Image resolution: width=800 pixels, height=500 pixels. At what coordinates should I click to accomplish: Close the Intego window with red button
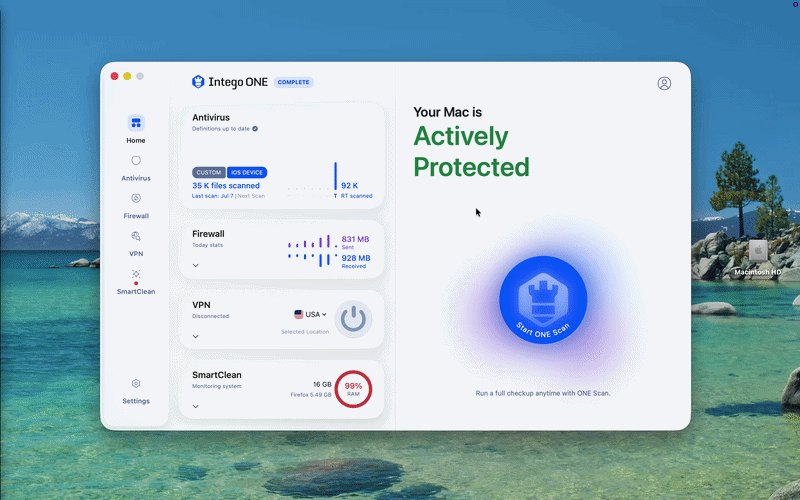pyautogui.click(x=114, y=76)
